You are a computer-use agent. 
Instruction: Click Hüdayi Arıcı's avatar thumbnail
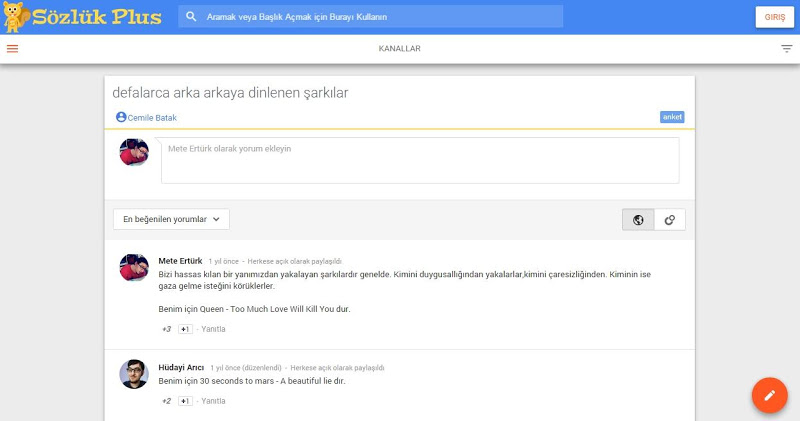(134, 374)
